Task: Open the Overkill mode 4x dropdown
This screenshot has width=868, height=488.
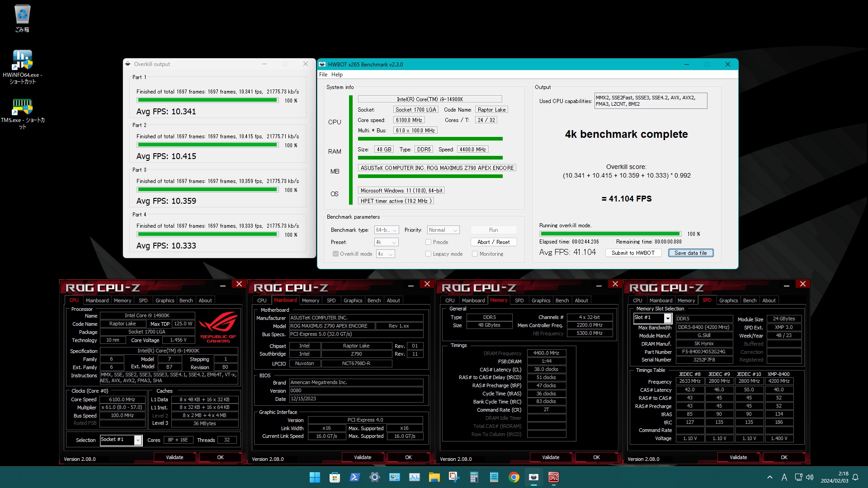Action: click(x=386, y=254)
